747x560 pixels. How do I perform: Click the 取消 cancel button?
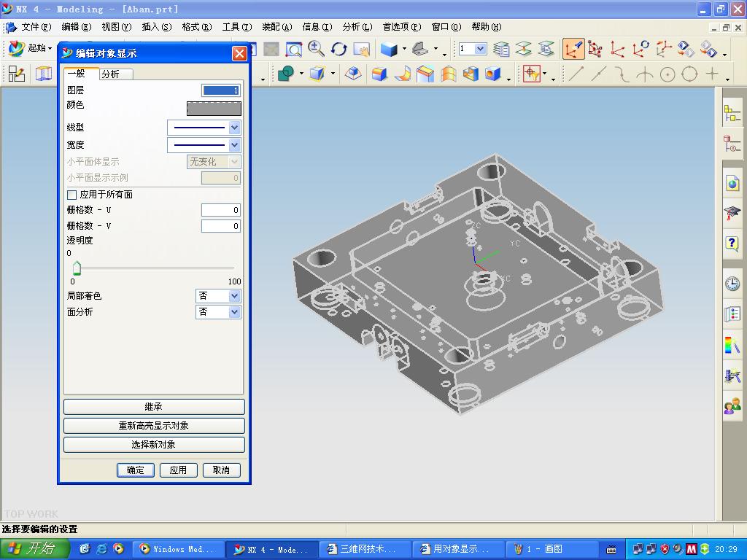[221, 470]
